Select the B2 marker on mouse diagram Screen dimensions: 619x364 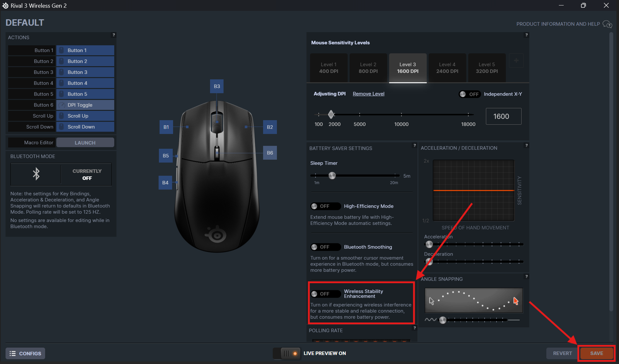270,127
